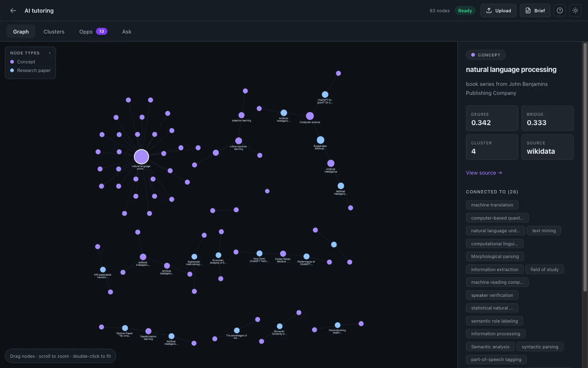588x368 pixels.
Task: Select 'The advantages of the' paper node
Action: pyautogui.click(x=237, y=330)
